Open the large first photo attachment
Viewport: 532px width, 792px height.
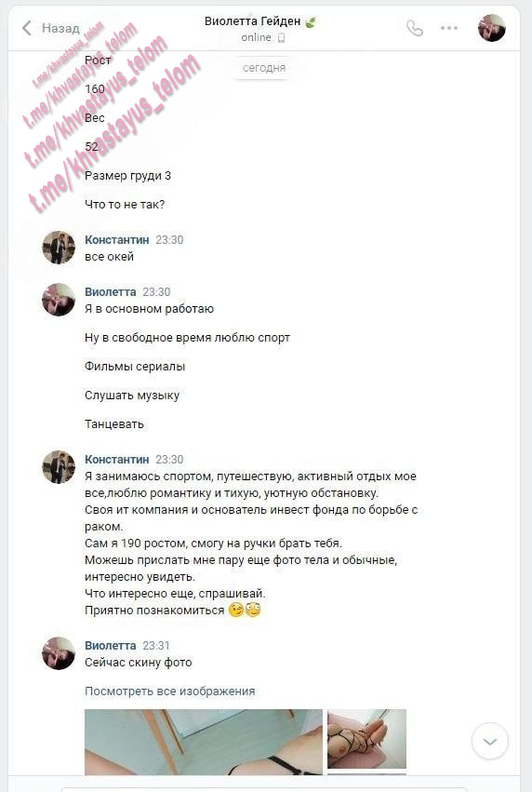(204, 742)
